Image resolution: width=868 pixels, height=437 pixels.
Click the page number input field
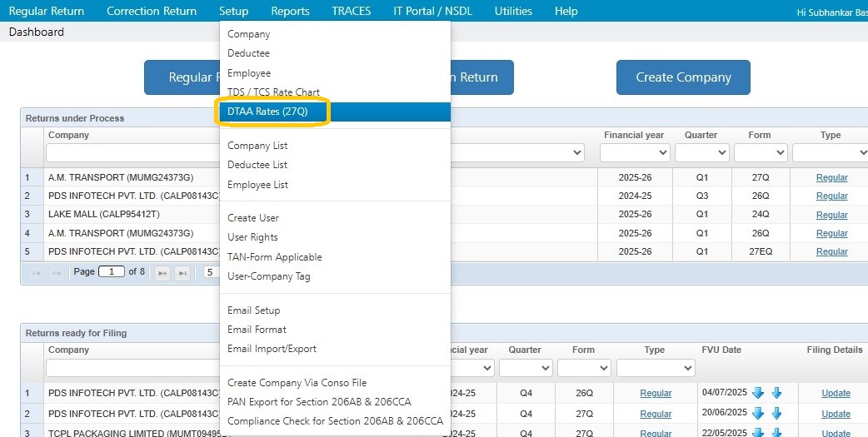pos(111,272)
